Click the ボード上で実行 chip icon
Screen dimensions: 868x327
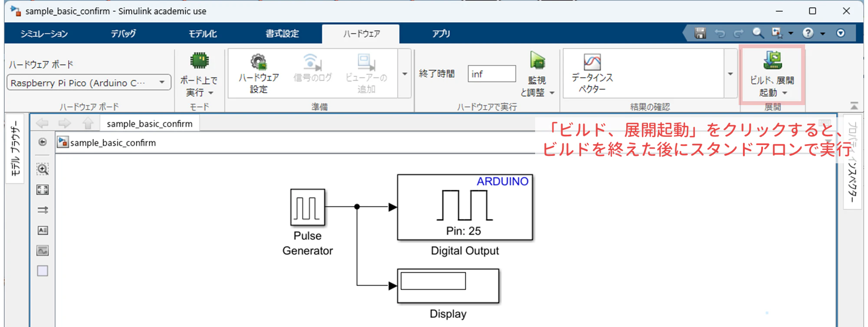coord(199,61)
